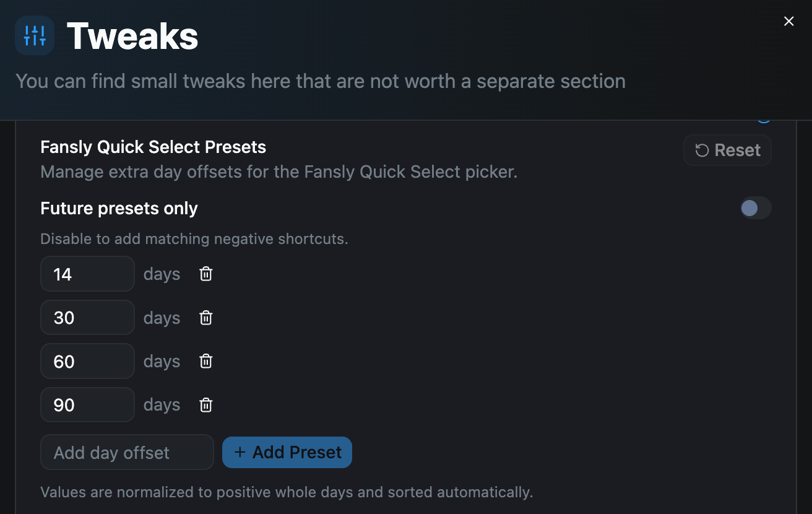Select the Add day offset input field
This screenshot has height=514, width=812.
tap(127, 452)
